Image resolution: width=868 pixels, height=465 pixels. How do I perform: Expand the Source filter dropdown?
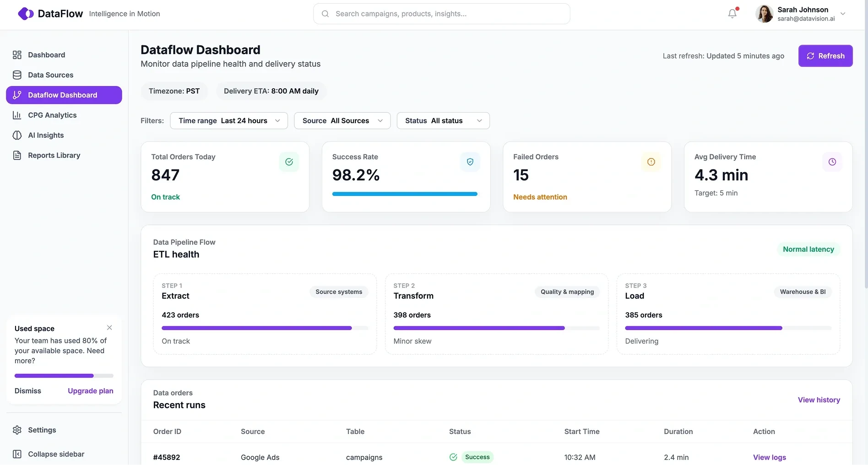point(342,121)
